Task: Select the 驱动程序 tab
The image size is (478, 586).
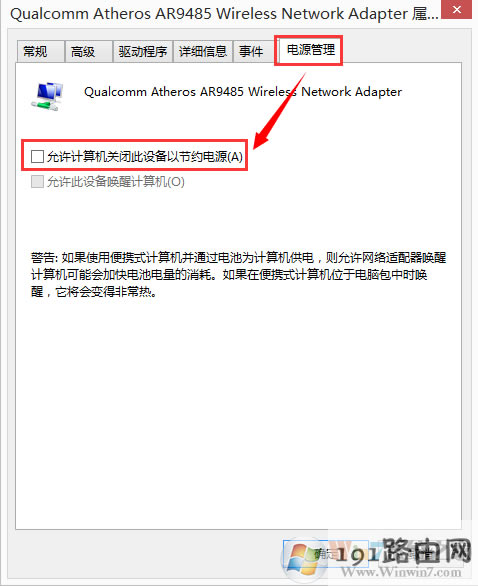Action: pos(142,51)
